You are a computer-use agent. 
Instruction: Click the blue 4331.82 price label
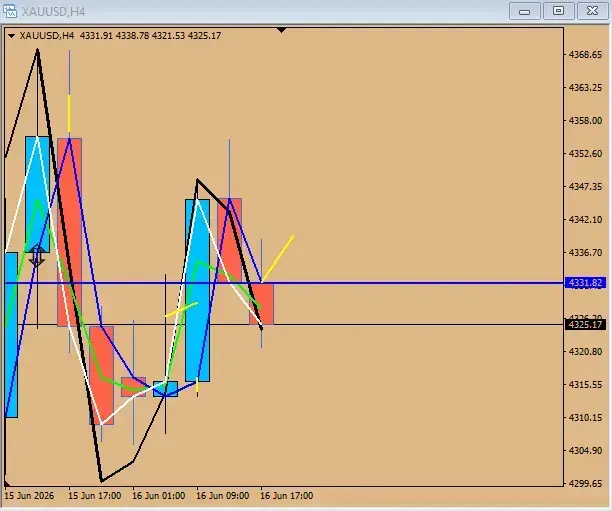click(x=585, y=283)
